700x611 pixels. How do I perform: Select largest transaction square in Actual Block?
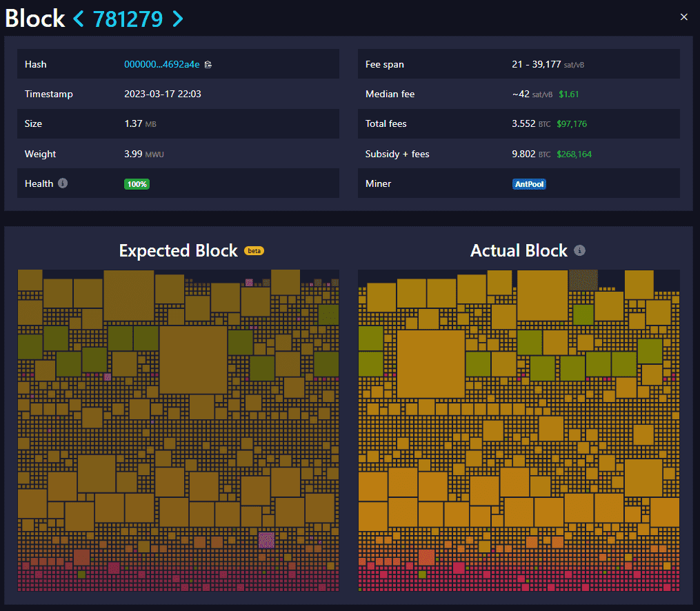pyautogui.click(x=430, y=363)
